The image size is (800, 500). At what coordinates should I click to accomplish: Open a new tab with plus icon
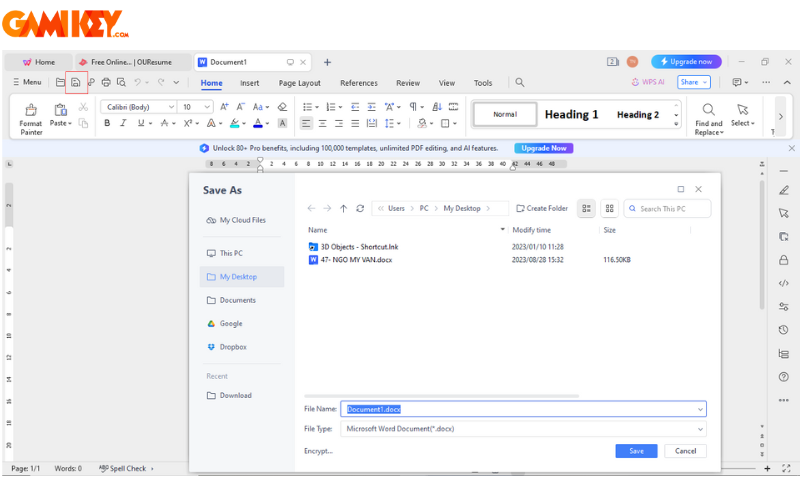point(328,62)
